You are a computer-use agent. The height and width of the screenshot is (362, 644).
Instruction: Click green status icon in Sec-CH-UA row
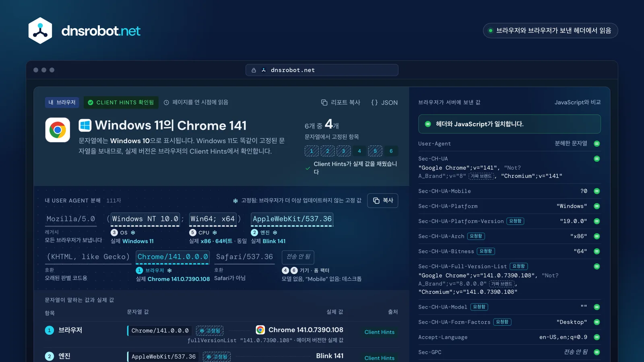tap(597, 158)
